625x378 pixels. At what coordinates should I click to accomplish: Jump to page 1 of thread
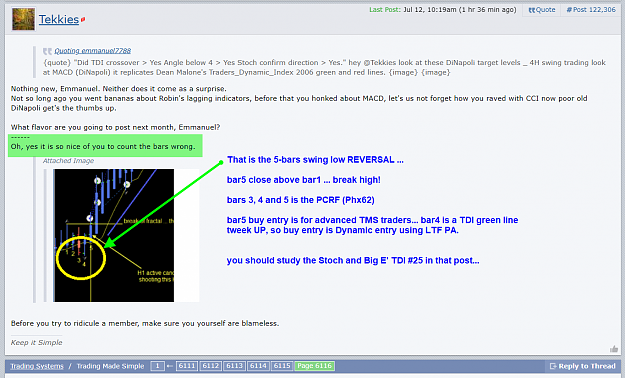(x=157, y=366)
